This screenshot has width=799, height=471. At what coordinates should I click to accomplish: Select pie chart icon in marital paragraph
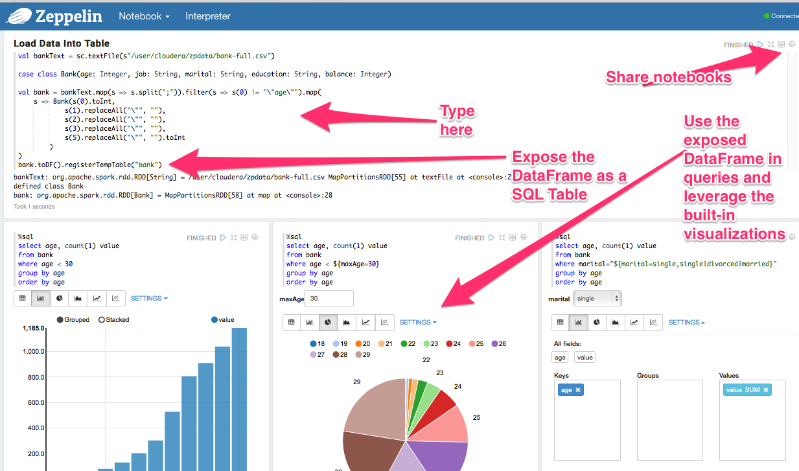pyautogui.click(x=597, y=322)
